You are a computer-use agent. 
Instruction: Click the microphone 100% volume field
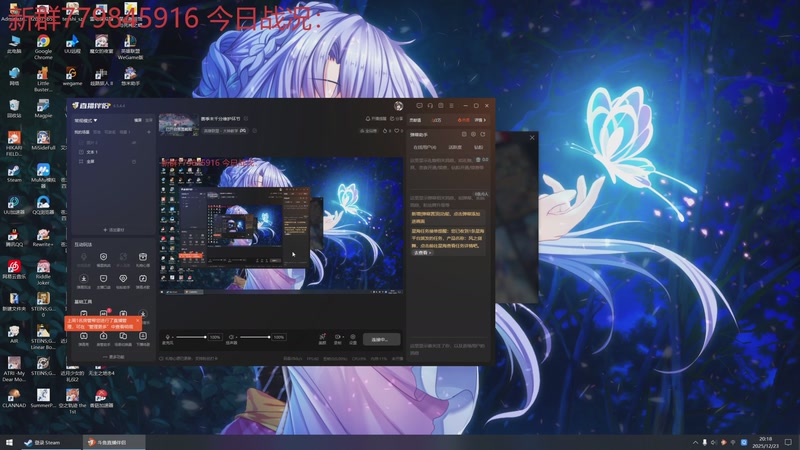click(x=215, y=337)
